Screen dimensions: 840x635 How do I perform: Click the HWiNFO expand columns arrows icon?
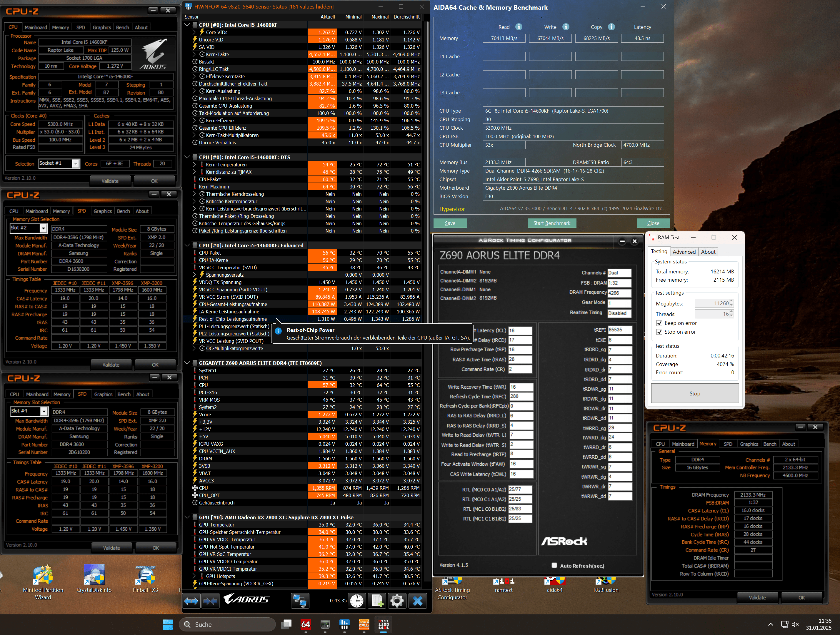coord(191,601)
